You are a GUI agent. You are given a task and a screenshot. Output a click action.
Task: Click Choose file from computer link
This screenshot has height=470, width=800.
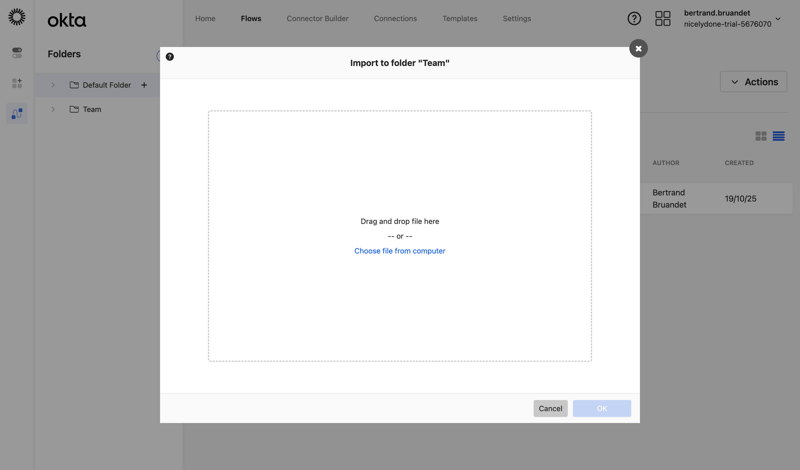click(400, 251)
